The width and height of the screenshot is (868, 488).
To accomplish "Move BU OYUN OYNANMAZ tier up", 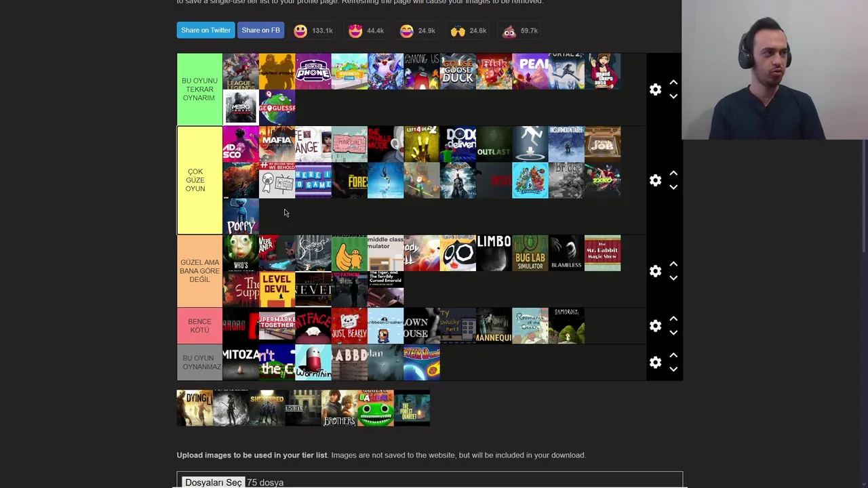I will (x=673, y=355).
